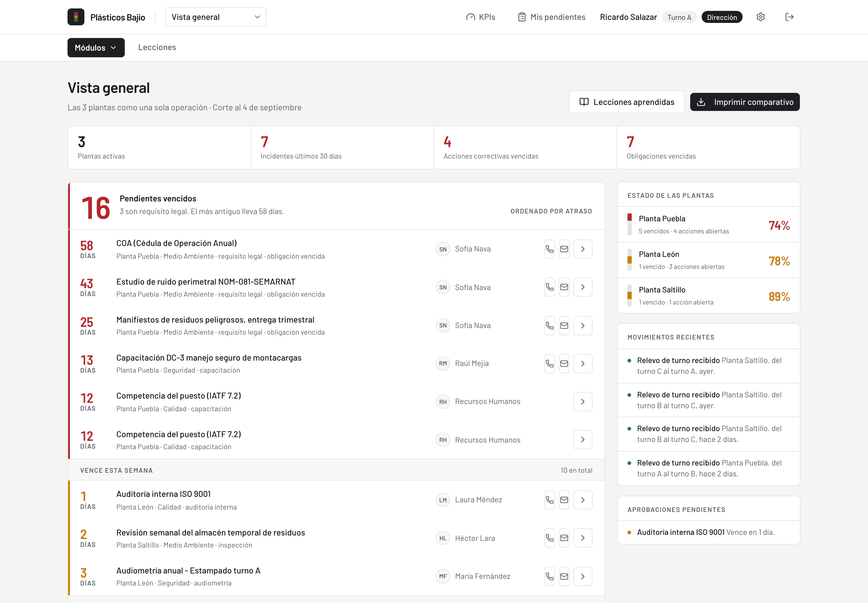This screenshot has width=868, height=603.
Task: Mail icon on Estudio de ruido perimetral row
Action: 564,287
